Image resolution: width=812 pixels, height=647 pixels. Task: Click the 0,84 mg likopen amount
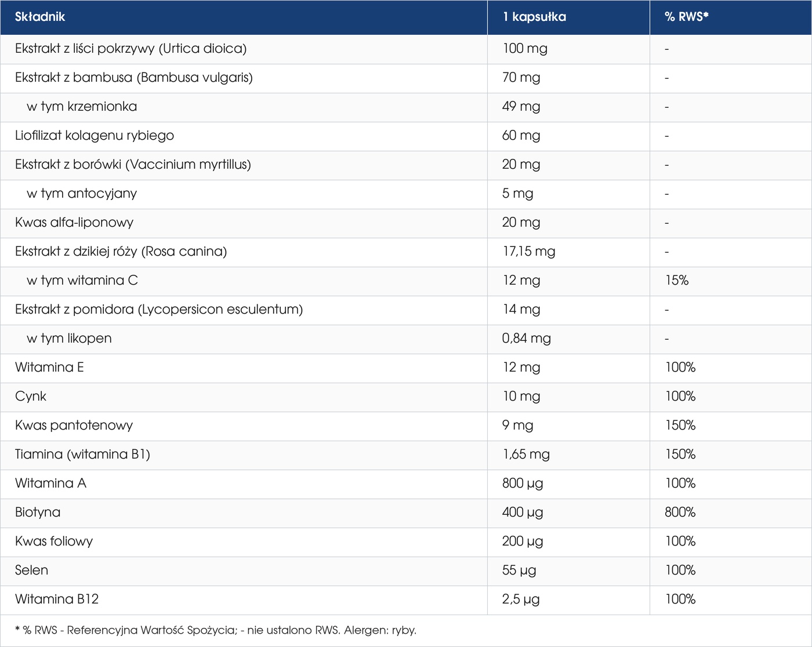pos(527,339)
